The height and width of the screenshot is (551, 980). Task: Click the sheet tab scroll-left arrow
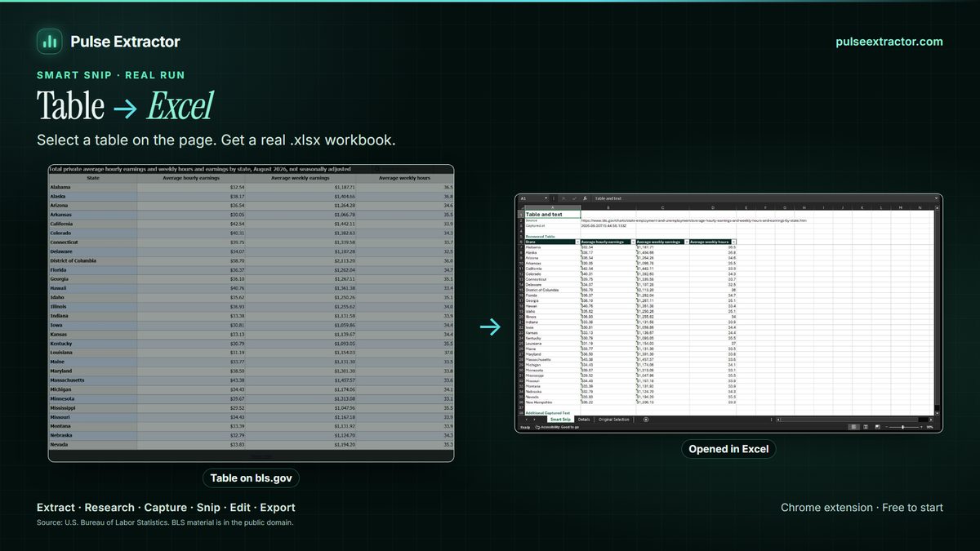[527, 420]
